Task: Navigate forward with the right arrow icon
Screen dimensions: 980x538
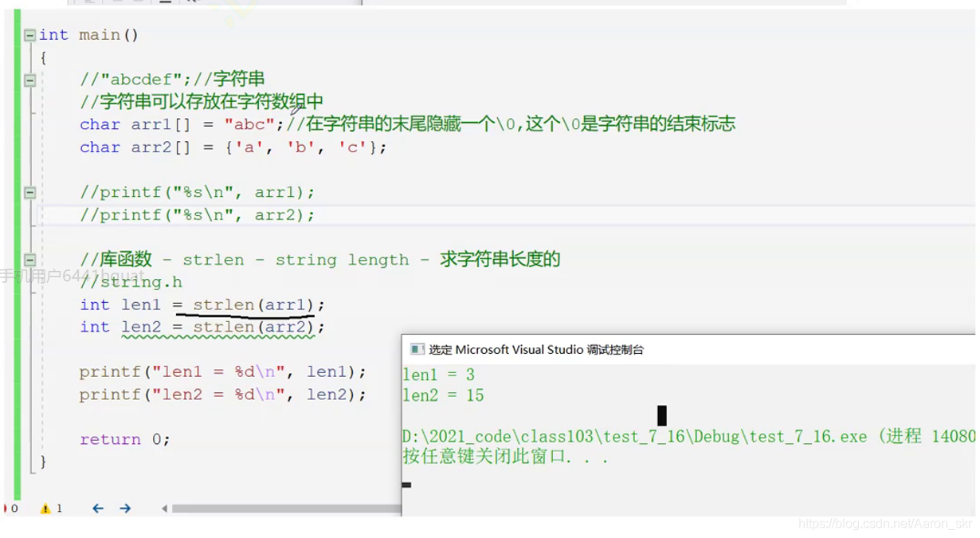Action: tap(125, 509)
